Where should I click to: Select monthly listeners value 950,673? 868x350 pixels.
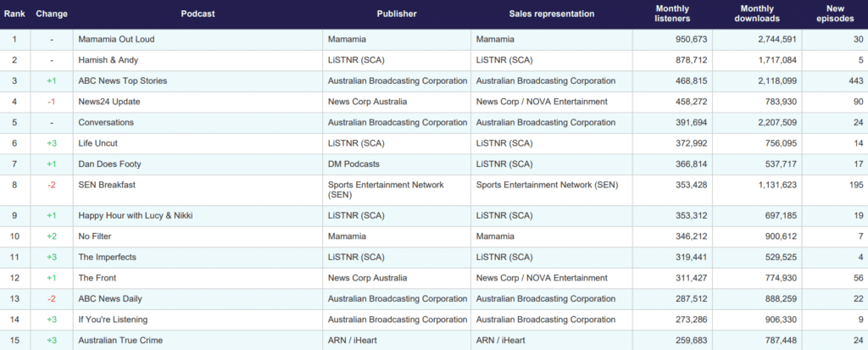(x=691, y=39)
